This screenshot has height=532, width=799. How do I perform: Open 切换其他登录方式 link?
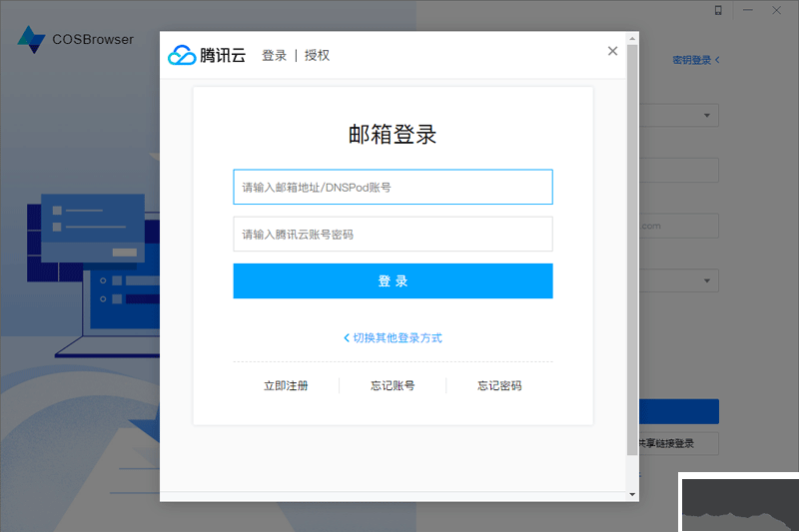tap(393, 338)
